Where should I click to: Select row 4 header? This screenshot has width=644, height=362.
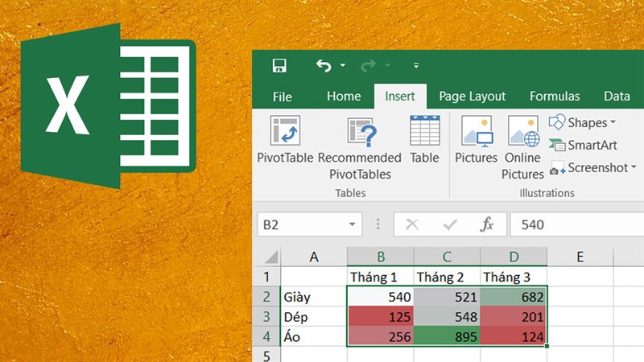(266, 336)
